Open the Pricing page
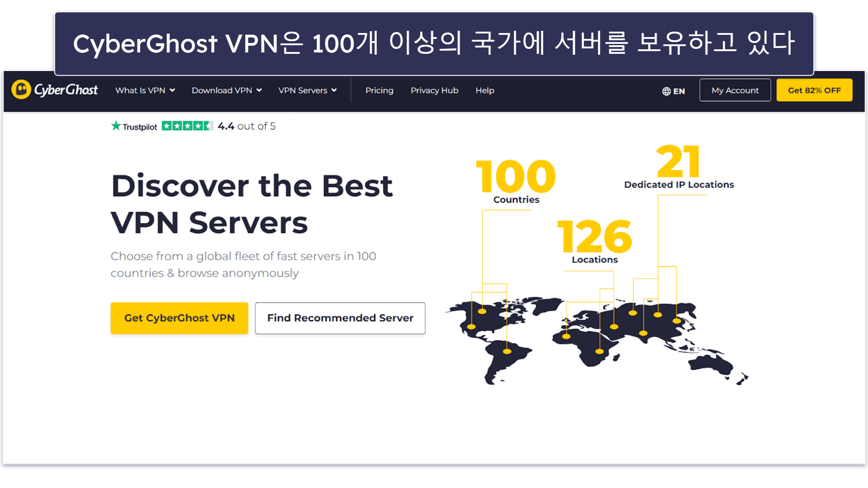The height and width of the screenshot is (488, 868). coord(379,90)
